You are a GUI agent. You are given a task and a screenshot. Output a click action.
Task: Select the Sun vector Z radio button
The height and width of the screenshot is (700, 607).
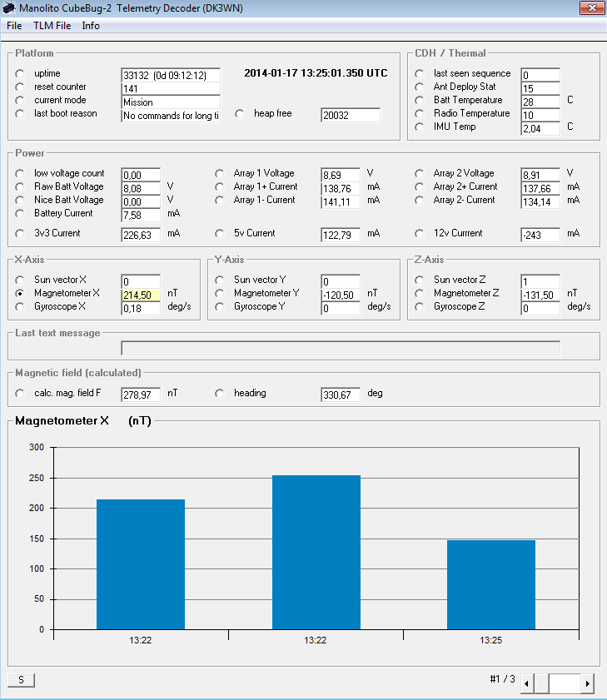point(419,280)
